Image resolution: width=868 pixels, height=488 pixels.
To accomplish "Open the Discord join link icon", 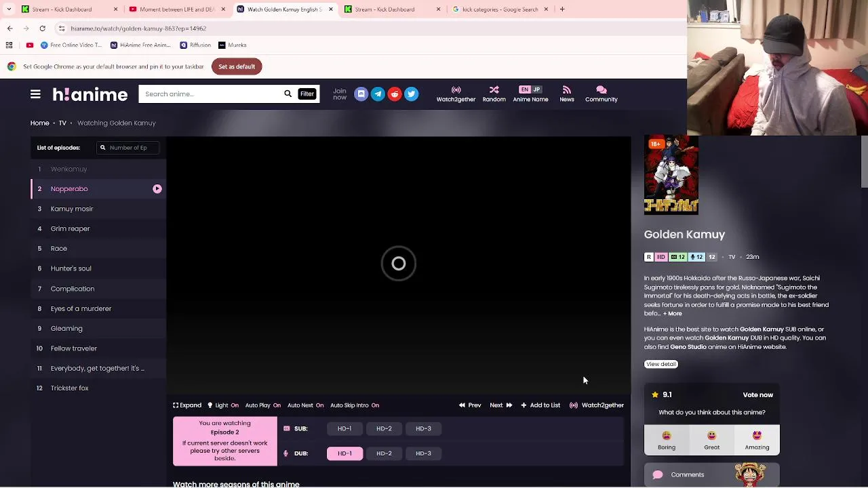I will 361,94.
